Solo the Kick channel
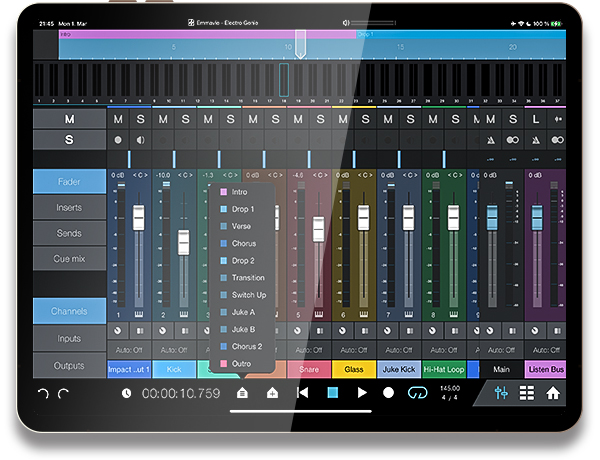The width and height of the screenshot is (600, 460). pyautogui.click(x=186, y=119)
